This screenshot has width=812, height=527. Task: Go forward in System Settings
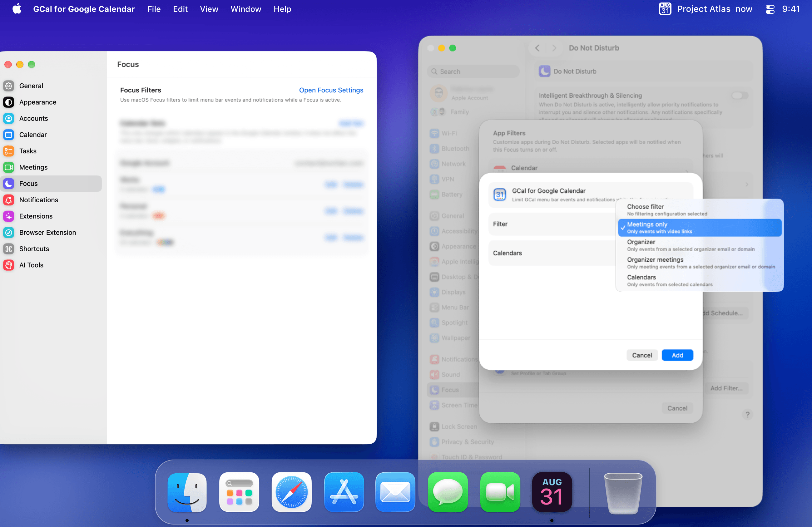pos(554,48)
